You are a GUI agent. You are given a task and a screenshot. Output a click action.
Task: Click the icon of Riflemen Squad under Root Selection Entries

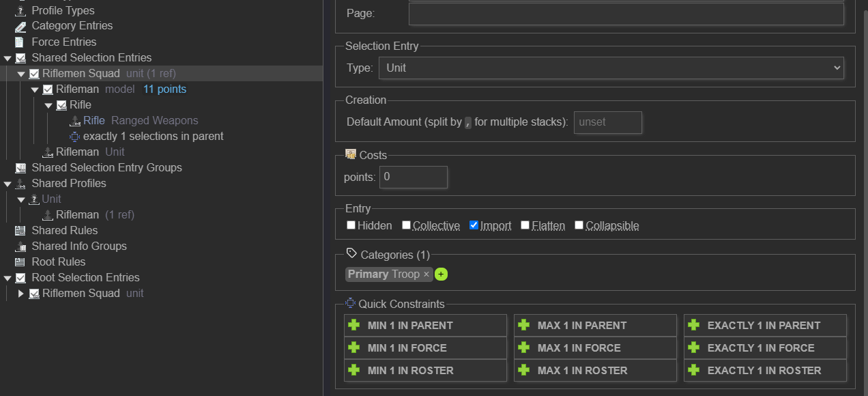34,294
